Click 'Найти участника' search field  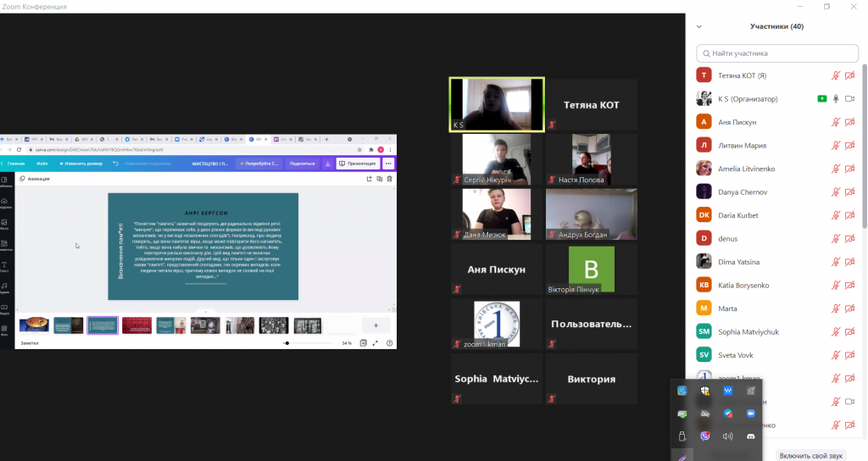coord(777,53)
